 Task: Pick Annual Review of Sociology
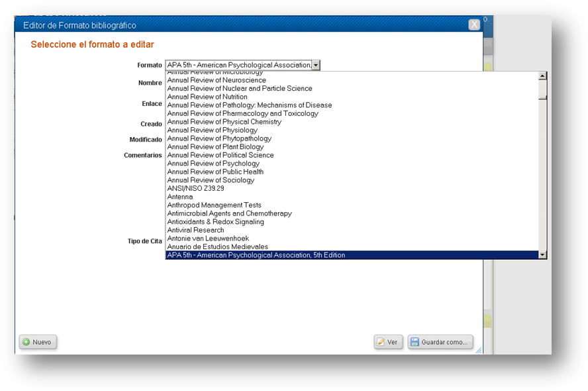pos(352,180)
